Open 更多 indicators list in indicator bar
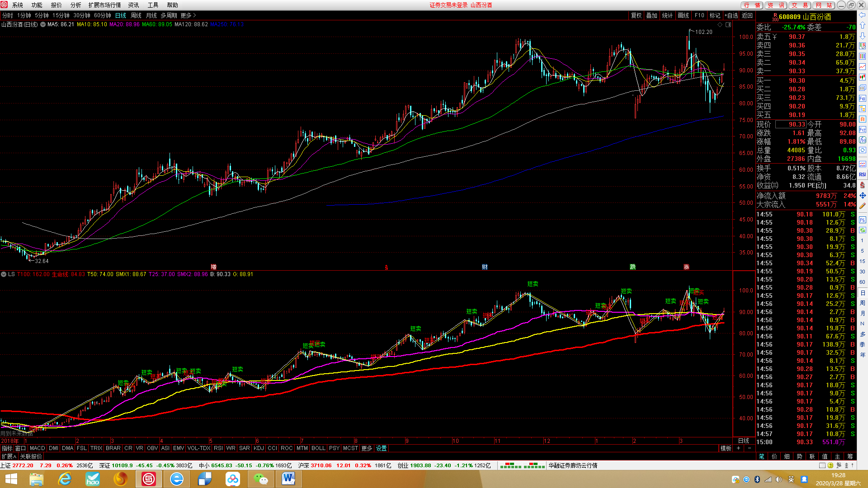Viewport: 868px width, 488px height. tap(367, 448)
